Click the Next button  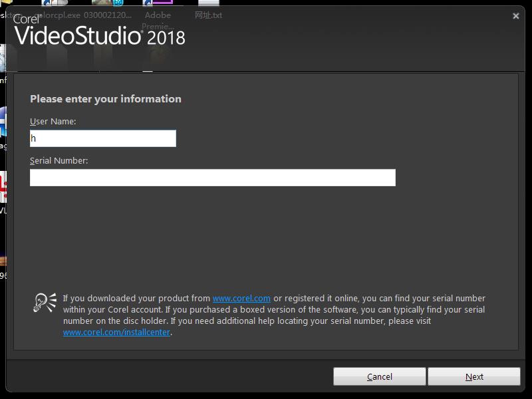click(474, 376)
